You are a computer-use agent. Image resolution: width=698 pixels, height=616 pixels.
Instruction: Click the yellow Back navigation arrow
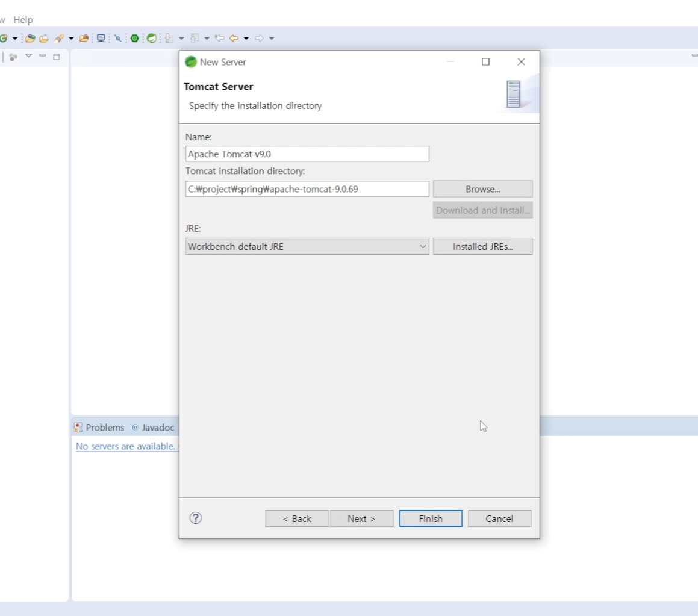pos(234,39)
